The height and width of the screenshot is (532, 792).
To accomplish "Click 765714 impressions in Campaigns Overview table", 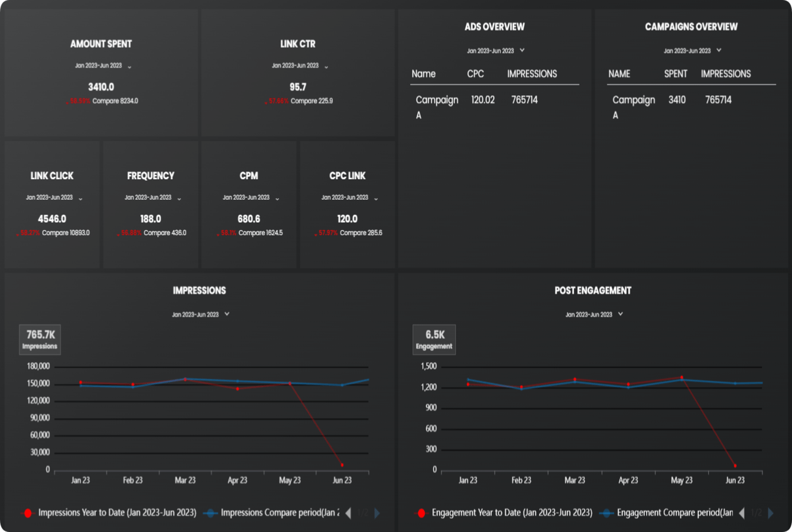I will pos(718,100).
